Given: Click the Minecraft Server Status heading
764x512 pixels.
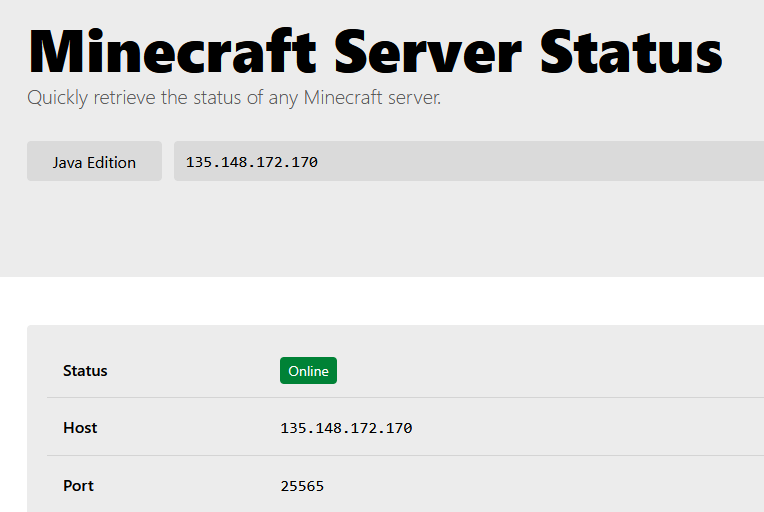Looking at the screenshot, I should 375,52.
